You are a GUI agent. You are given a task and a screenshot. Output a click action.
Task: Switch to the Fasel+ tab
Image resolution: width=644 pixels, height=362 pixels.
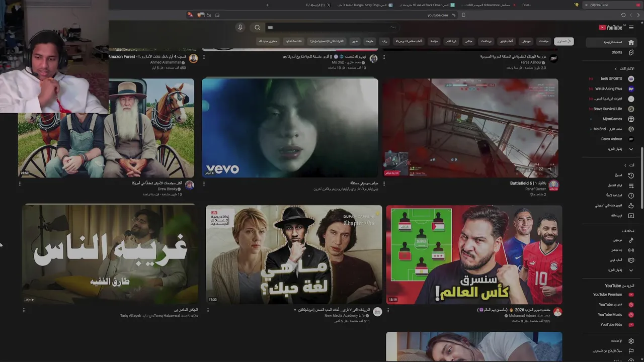click(526, 5)
